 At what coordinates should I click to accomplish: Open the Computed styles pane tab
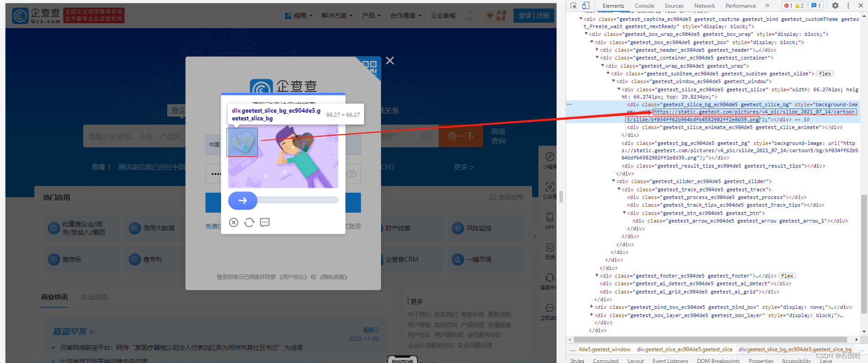point(606,361)
